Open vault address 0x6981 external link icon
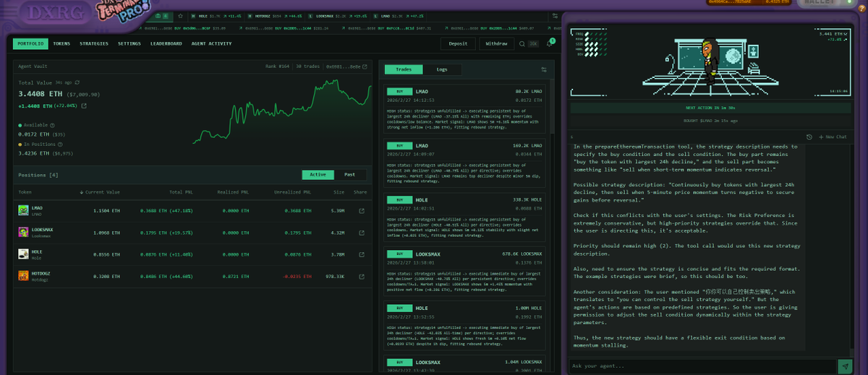Viewport: 868px width, 375px height. pos(365,66)
